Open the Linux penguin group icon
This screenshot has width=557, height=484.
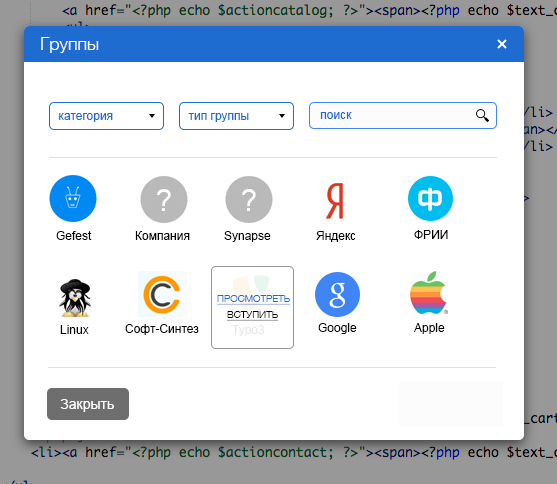point(75,298)
